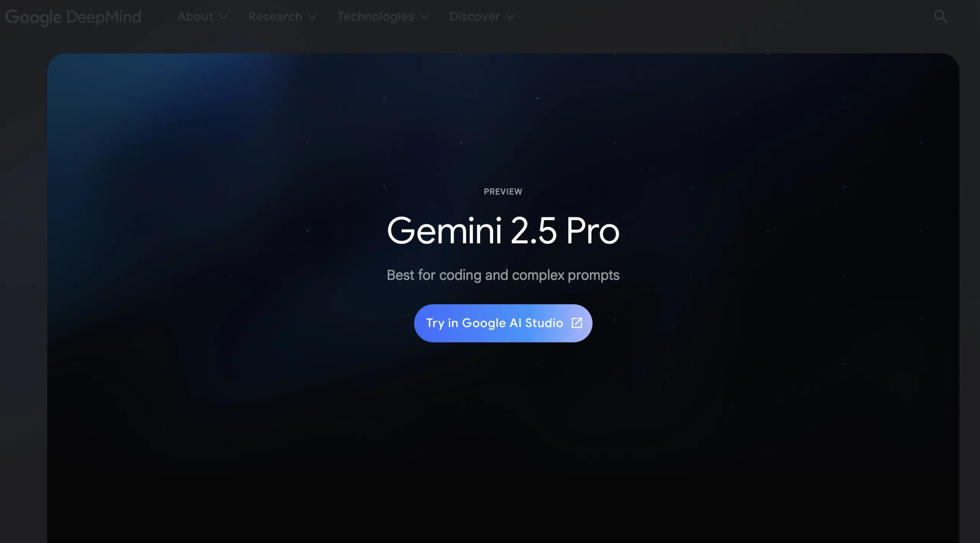980x543 pixels.
Task: Expand the Research chevron arrow
Action: click(312, 17)
